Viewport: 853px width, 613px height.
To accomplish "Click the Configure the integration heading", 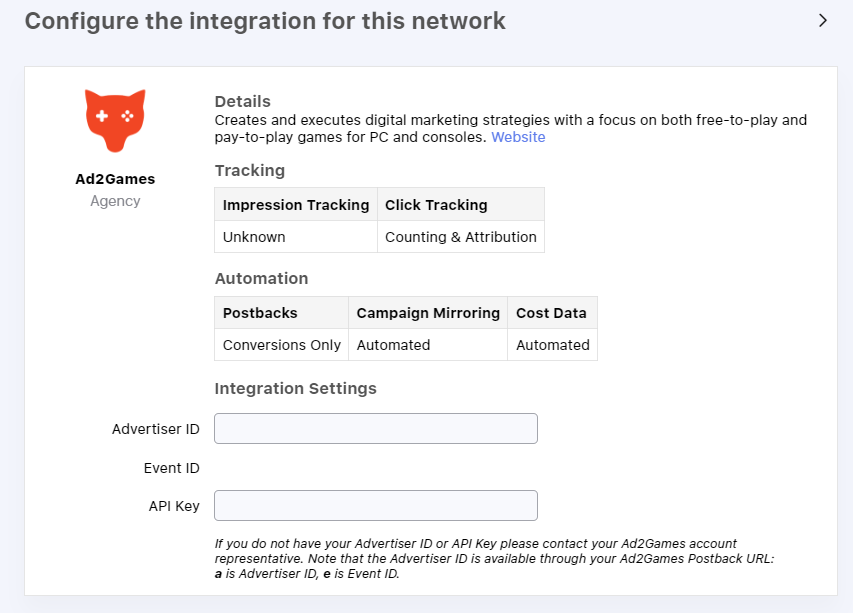I will pyautogui.click(x=265, y=21).
